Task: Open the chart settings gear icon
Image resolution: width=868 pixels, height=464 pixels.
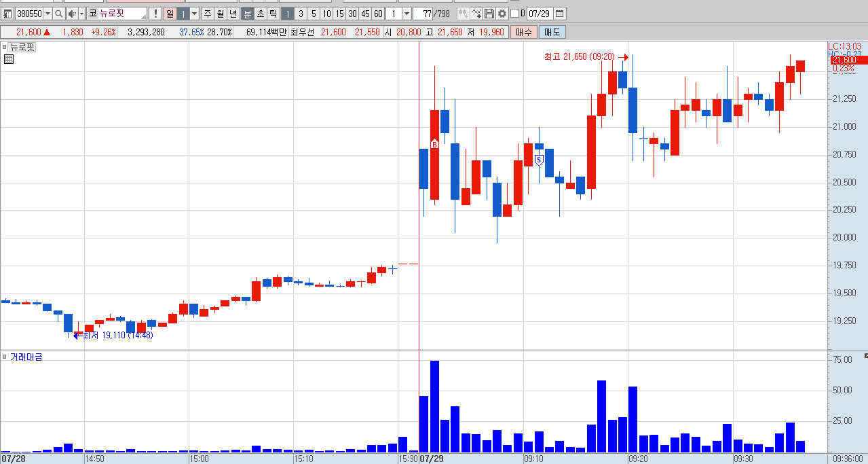Action: pyautogui.click(x=502, y=14)
